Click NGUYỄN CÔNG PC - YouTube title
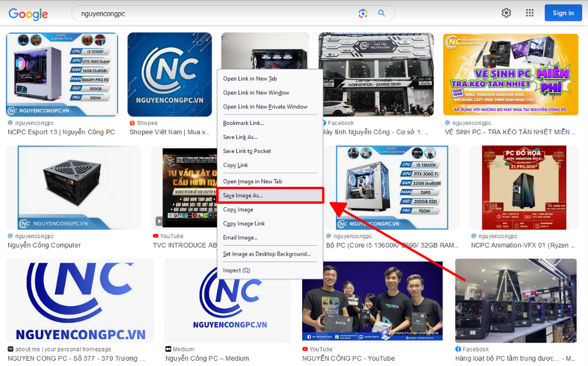This screenshot has height=366, width=588. pyautogui.click(x=348, y=358)
